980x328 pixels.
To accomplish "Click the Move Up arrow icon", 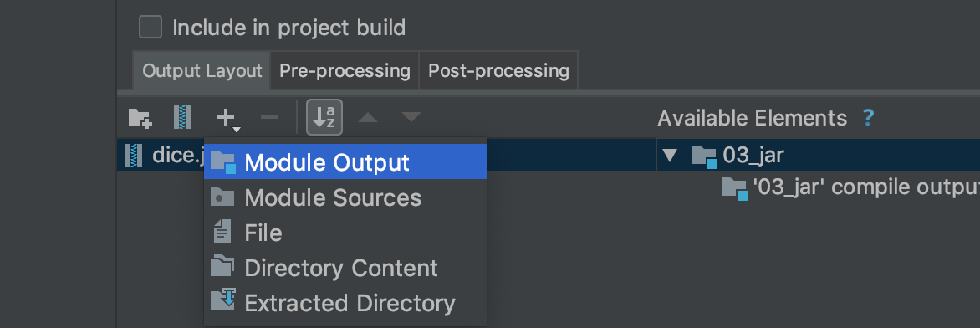I will click(368, 117).
